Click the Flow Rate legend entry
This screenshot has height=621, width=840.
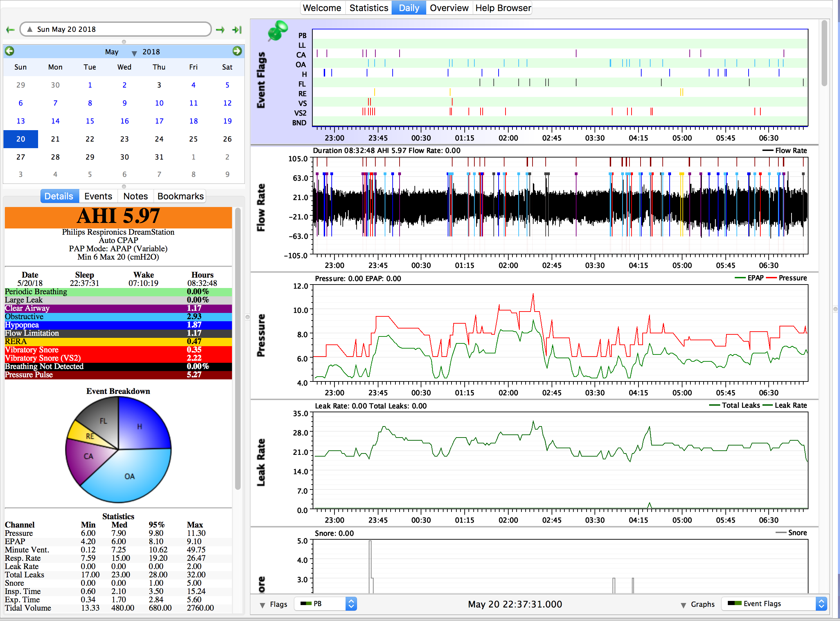tap(785, 150)
